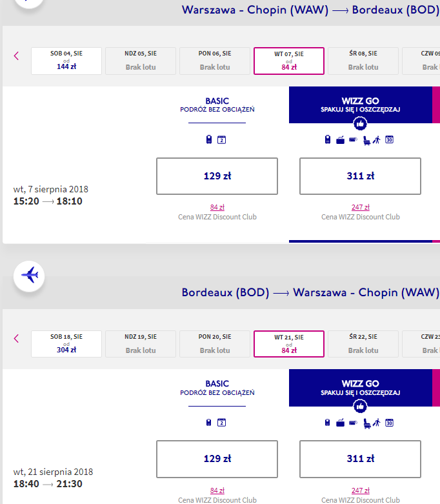
Task: Select outbound date SOB 04, SIE
Action: click(66, 61)
